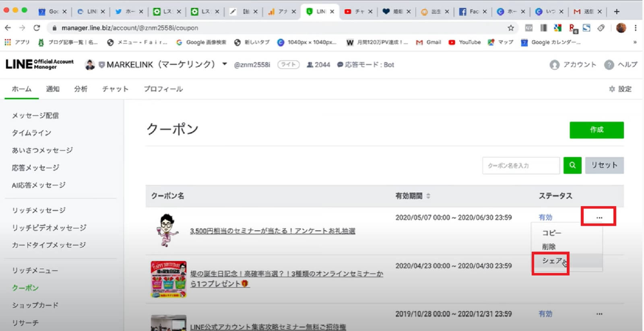Screen dimensions: 644x331
Task: Open the YouTube bookmark
Action: 464,42
